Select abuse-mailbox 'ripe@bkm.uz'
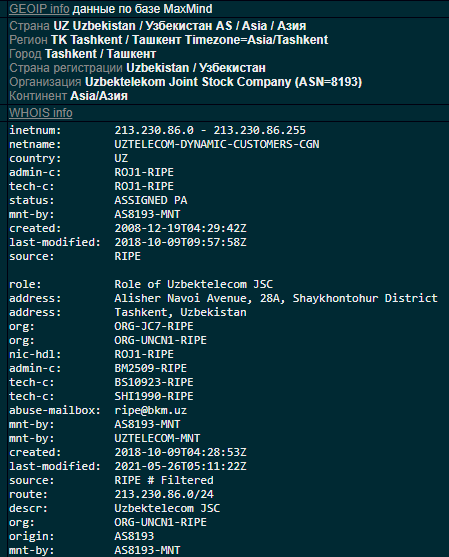Screen dimensions: 449x557 tap(151, 410)
